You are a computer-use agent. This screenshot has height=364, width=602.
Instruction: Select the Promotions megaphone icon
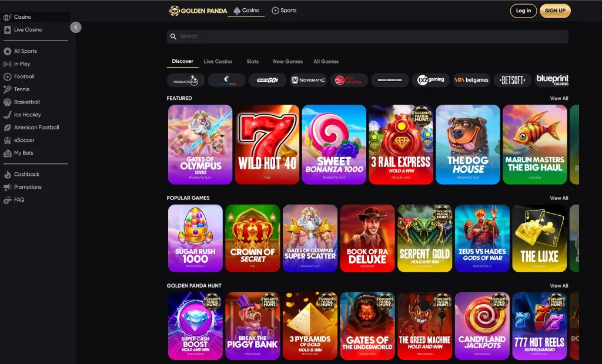(x=7, y=187)
